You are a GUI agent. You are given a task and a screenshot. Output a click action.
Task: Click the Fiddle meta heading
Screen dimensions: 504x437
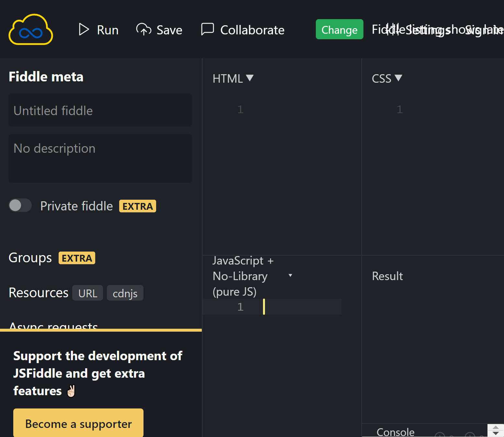[x=46, y=77]
